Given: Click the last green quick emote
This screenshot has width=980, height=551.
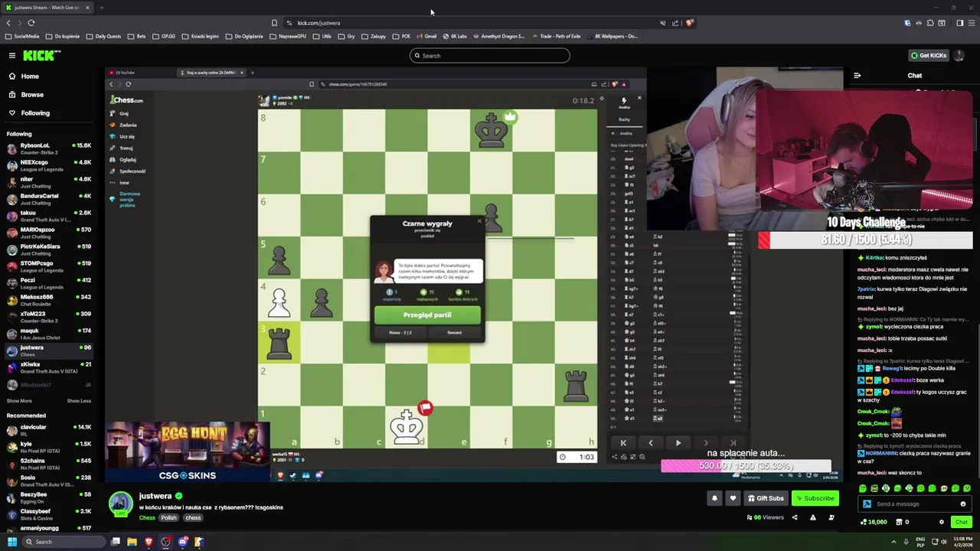Looking at the screenshot, I should pyautogui.click(x=967, y=488).
